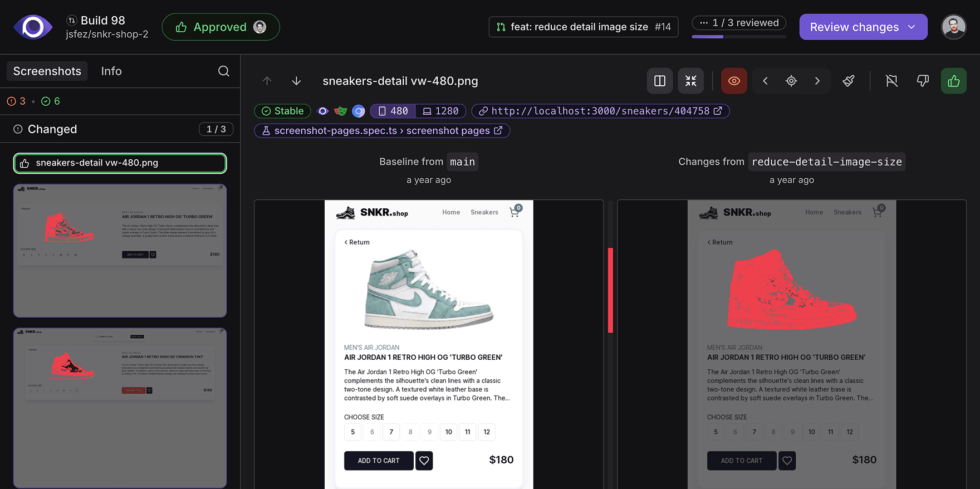
Task: Open the screenshots search
Action: (x=224, y=71)
